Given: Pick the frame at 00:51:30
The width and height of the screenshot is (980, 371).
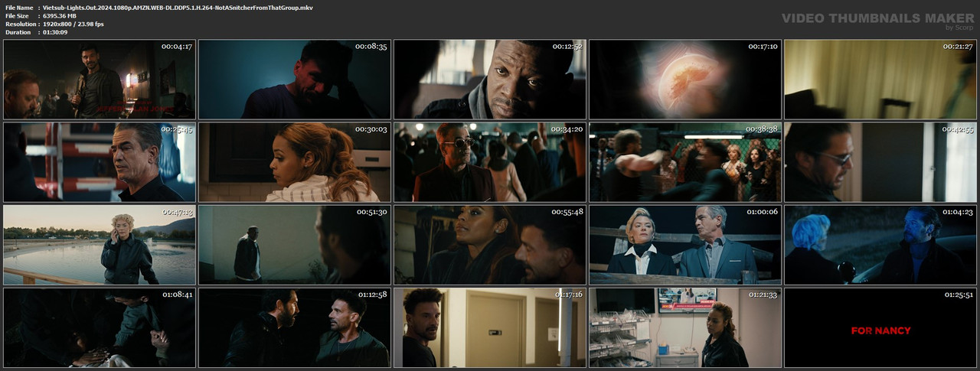Looking at the screenshot, I should 295,245.
